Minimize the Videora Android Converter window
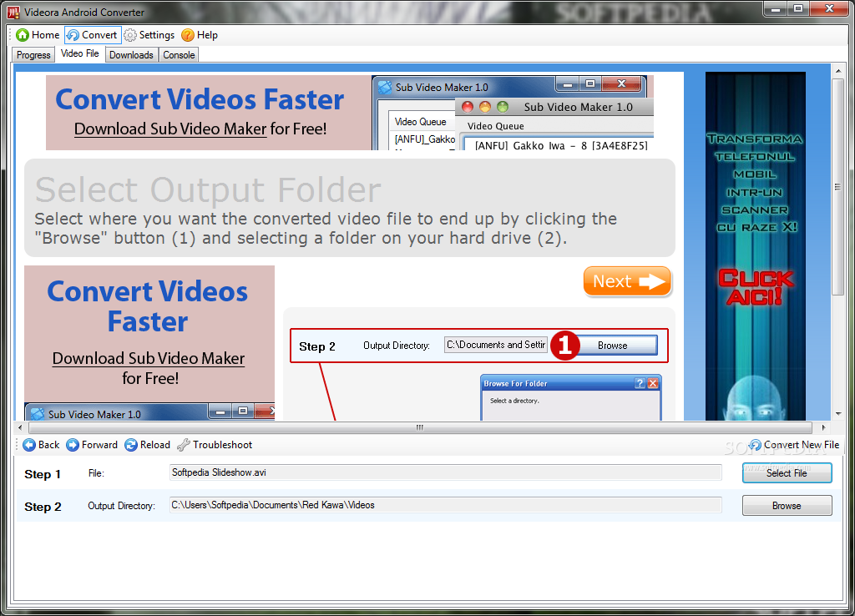 click(775, 8)
